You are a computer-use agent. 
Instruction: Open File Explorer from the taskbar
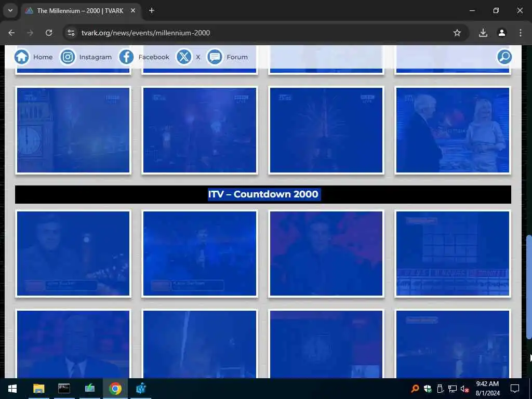point(38,389)
